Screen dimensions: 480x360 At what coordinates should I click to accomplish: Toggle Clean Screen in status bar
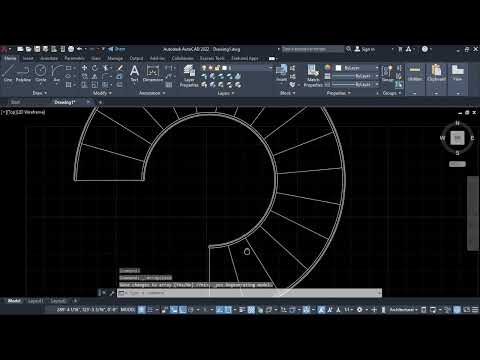click(x=467, y=310)
